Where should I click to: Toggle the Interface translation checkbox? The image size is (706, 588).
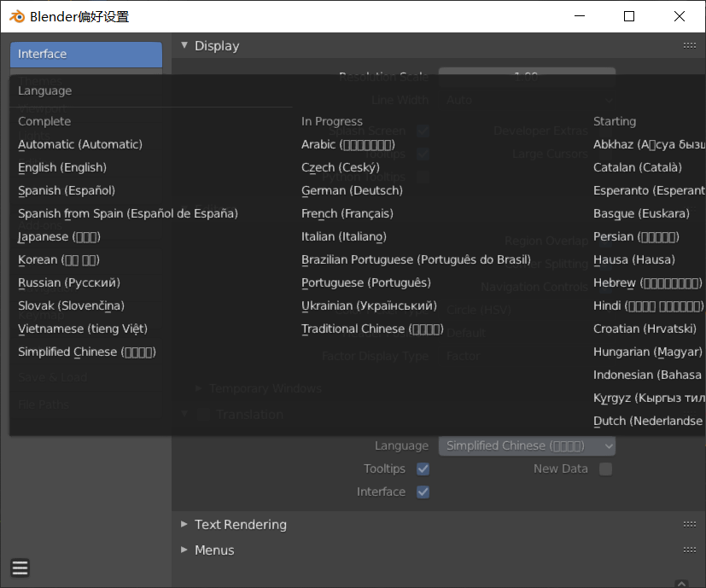coord(423,492)
